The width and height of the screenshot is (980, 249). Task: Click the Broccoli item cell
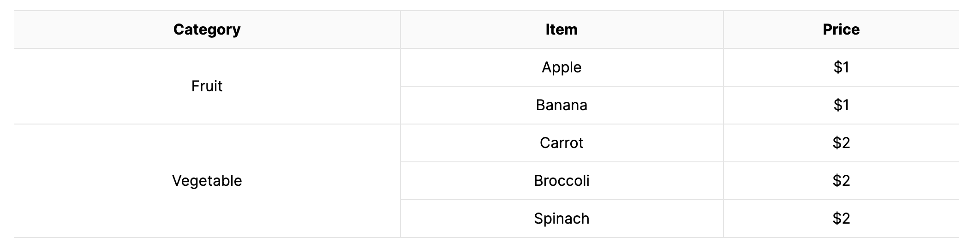pyautogui.click(x=562, y=181)
